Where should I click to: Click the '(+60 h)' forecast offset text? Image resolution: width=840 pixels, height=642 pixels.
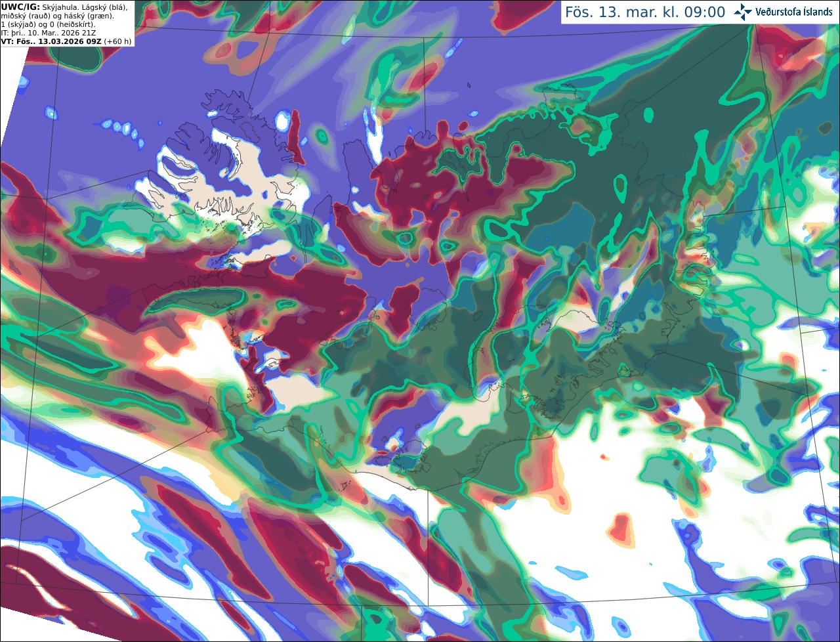coord(117,41)
